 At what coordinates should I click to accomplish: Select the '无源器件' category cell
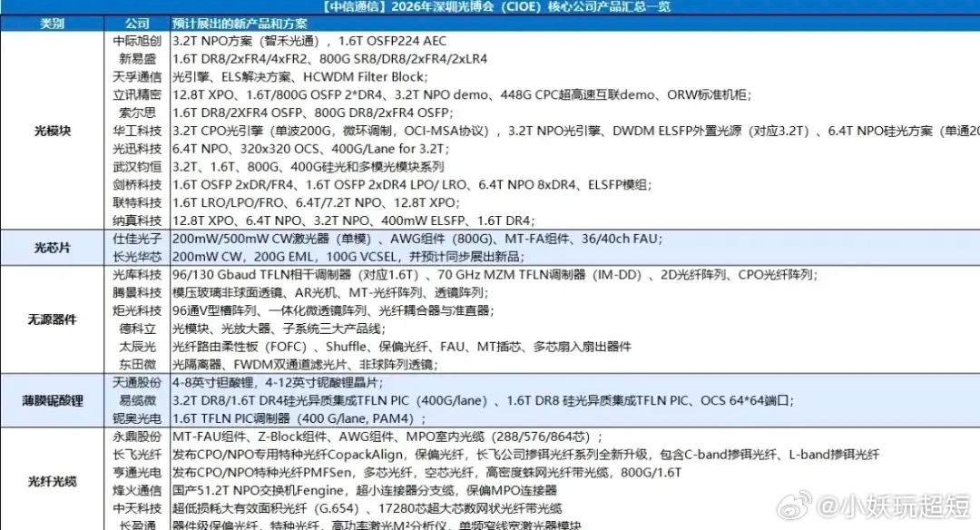point(52,319)
